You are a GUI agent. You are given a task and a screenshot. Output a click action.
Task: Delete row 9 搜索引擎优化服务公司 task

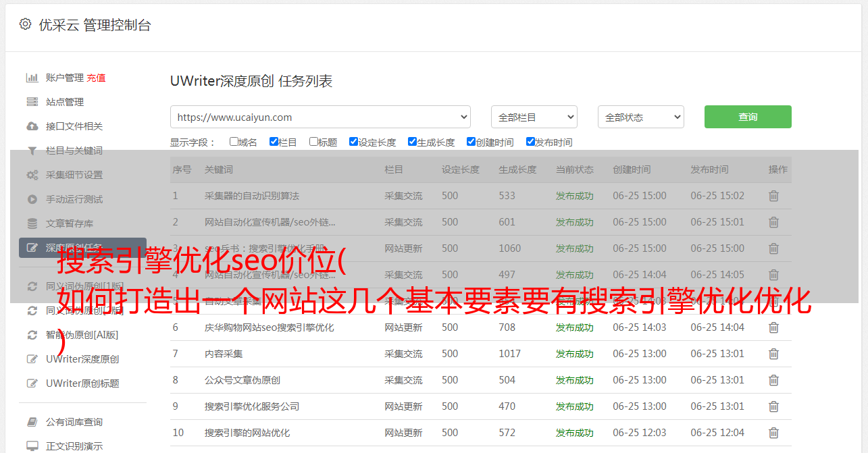point(773,406)
